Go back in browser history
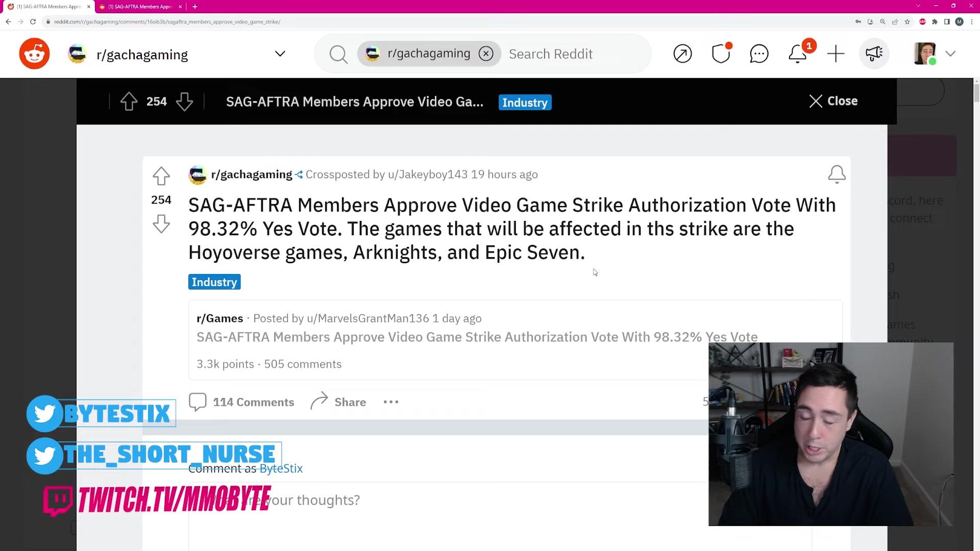The height and width of the screenshot is (551, 980). pyautogui.click(x=8, y=21)
